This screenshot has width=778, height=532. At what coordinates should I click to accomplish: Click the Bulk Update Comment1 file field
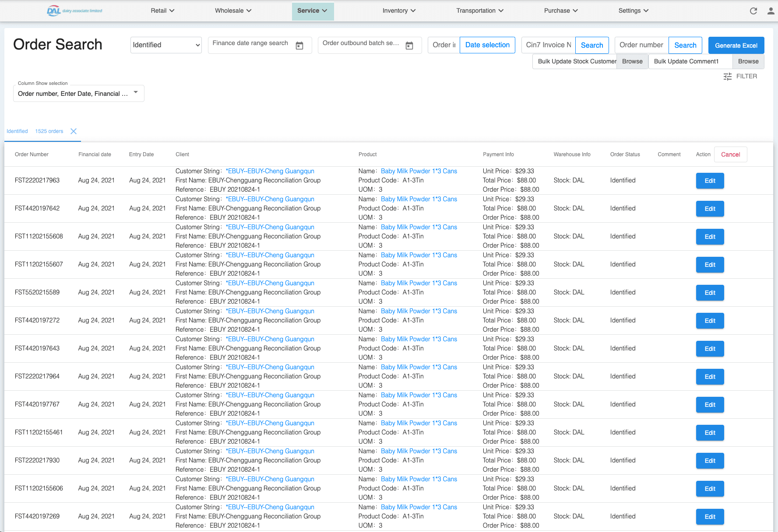[690, 61]
